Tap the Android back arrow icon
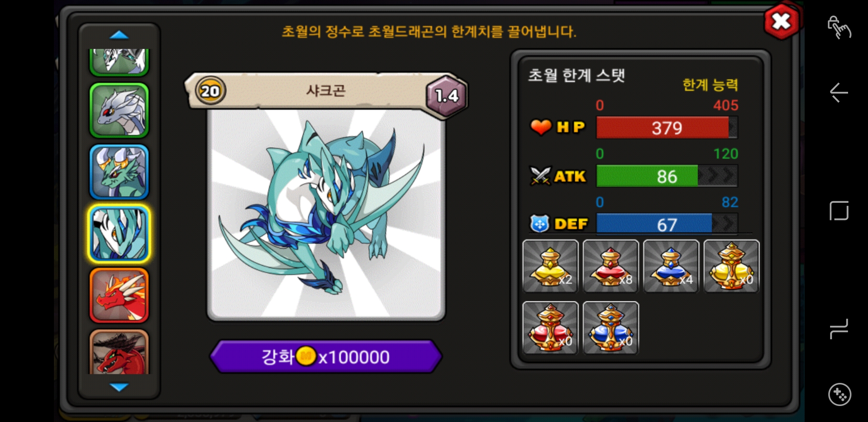The width and height of the screenshot is (868, 422). [x=839, y=93]
